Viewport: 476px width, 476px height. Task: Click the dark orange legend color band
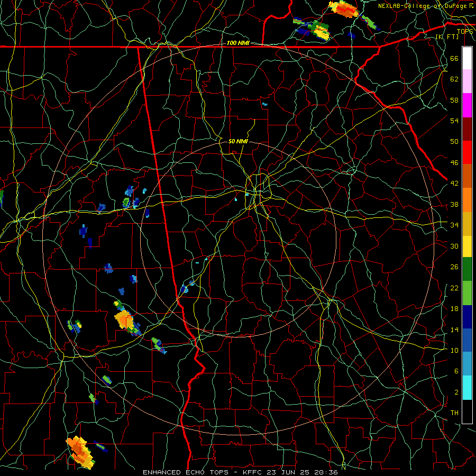[x=467, y=176]
